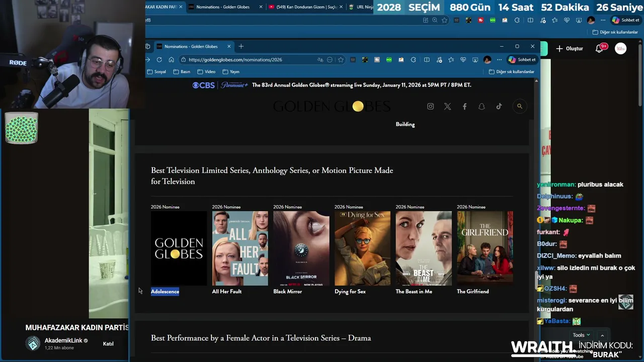Click Best Performance by a Female Actor heading
The width and height of the screenshot is (644, 362).
[261, 338]
